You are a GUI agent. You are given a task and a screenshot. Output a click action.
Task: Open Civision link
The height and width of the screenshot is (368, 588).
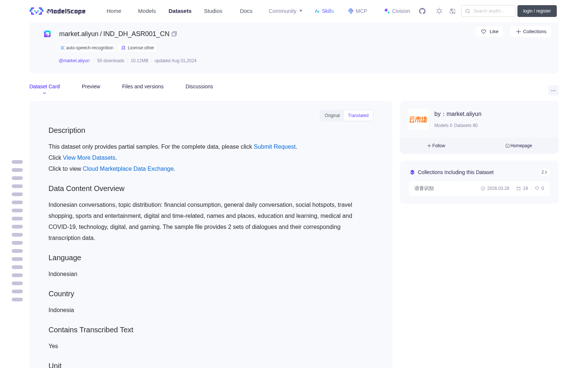pyautogui.click(x=397, y=11)
